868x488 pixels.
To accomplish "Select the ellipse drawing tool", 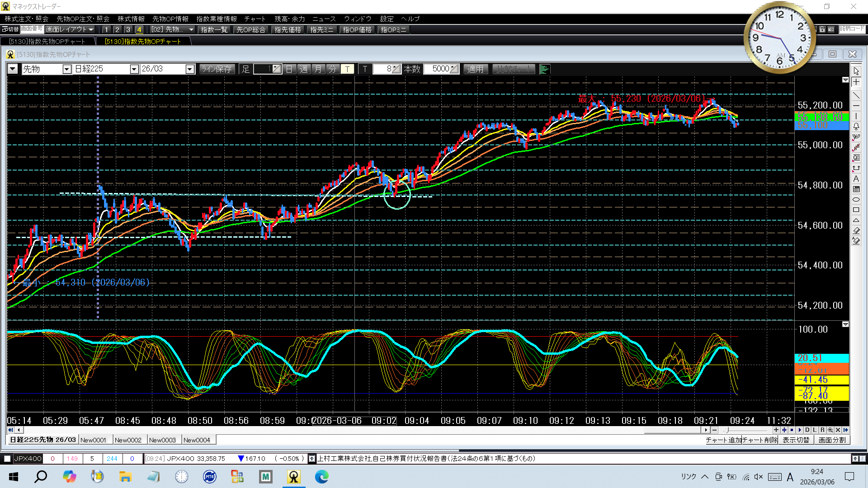I will click(x=856, y=199).
